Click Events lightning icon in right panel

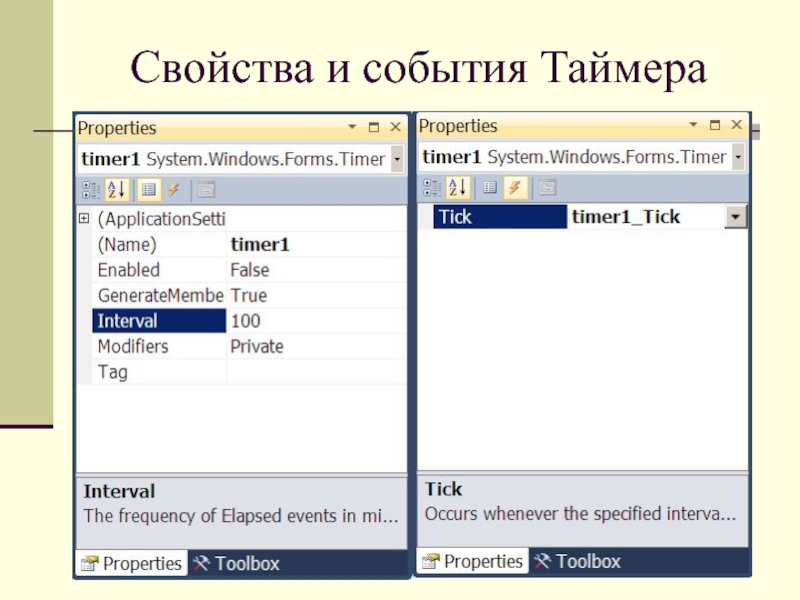click(515, 187)
